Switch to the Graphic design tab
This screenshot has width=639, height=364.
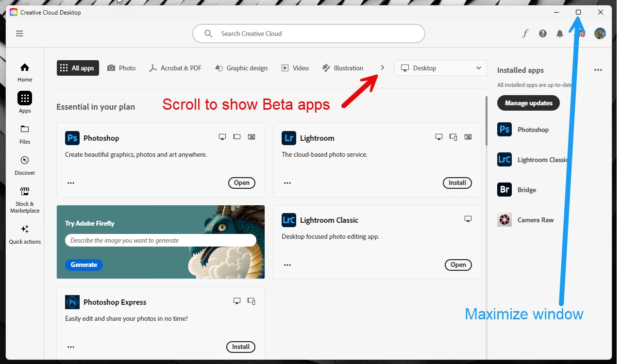pos(241,68)
